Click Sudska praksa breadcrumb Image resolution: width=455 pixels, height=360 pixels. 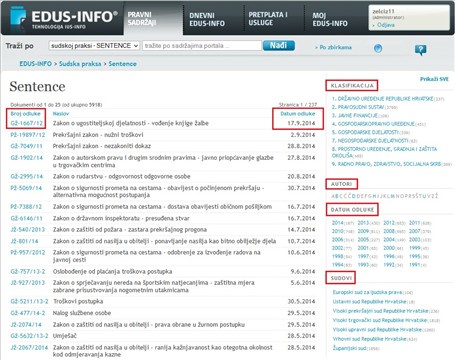coord(80,64)
